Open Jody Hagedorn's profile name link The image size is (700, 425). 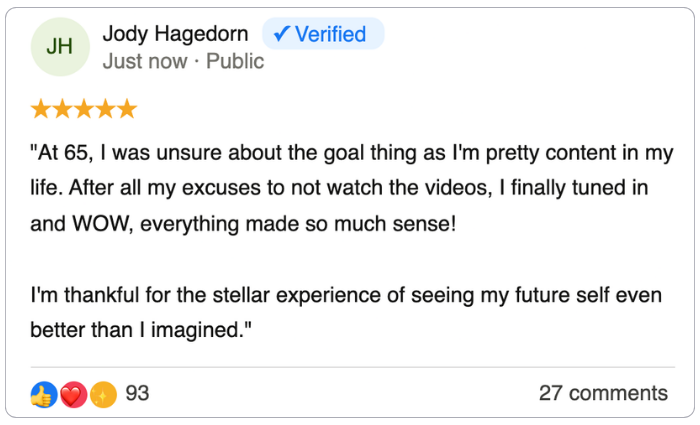click(x=175, y=34)
